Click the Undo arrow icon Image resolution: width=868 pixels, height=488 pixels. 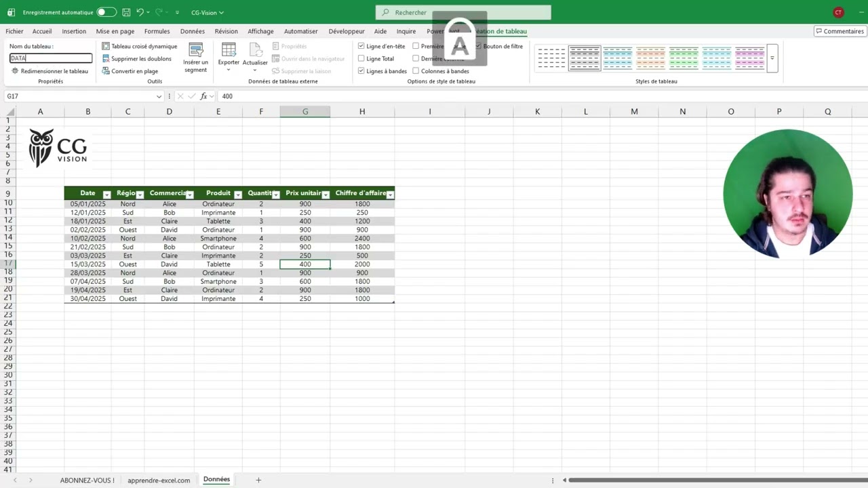coord(140,12)
